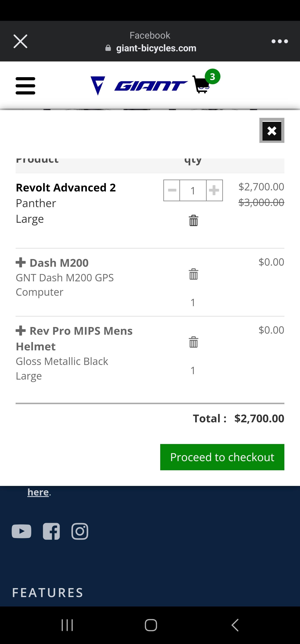
Task: Open Giant's YouTube page
Action: click(x=21, y=531)
